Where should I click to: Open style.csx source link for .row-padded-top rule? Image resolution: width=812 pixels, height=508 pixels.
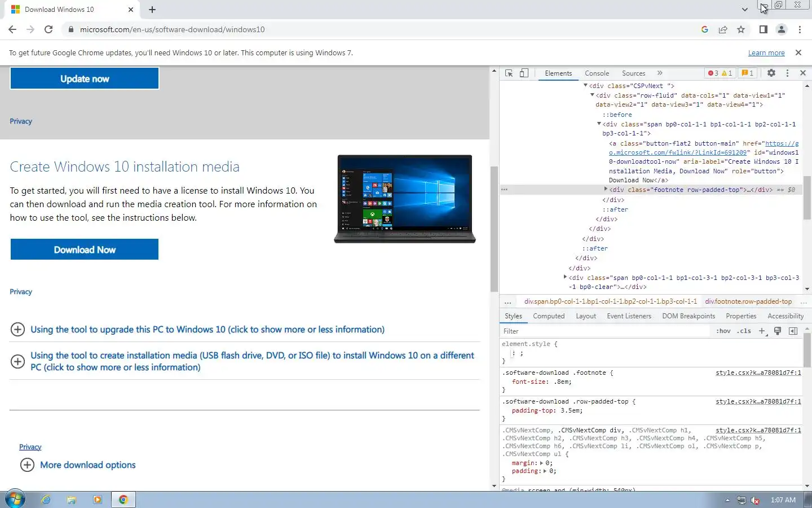point(758,401)
